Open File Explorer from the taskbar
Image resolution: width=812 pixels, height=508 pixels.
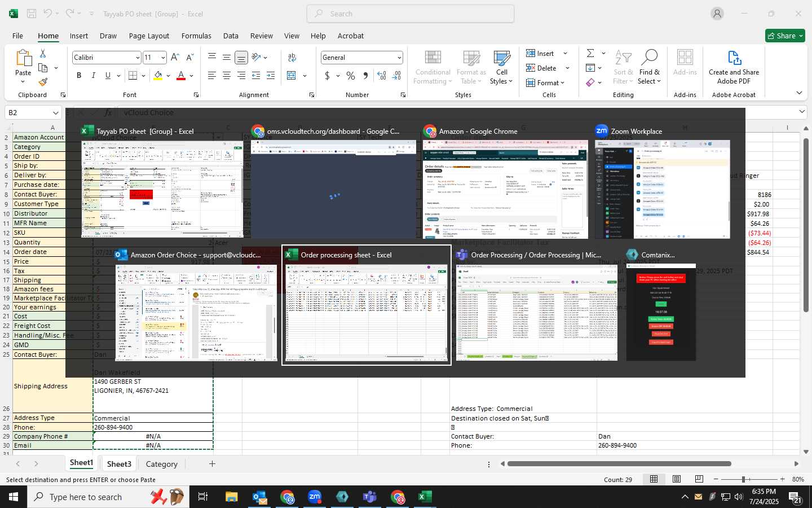[x=232, y=497]
